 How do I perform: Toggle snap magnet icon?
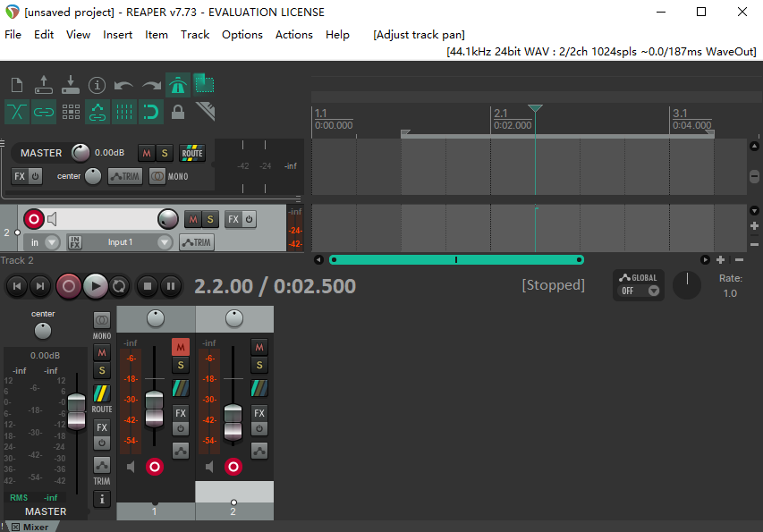coord(151,112)
